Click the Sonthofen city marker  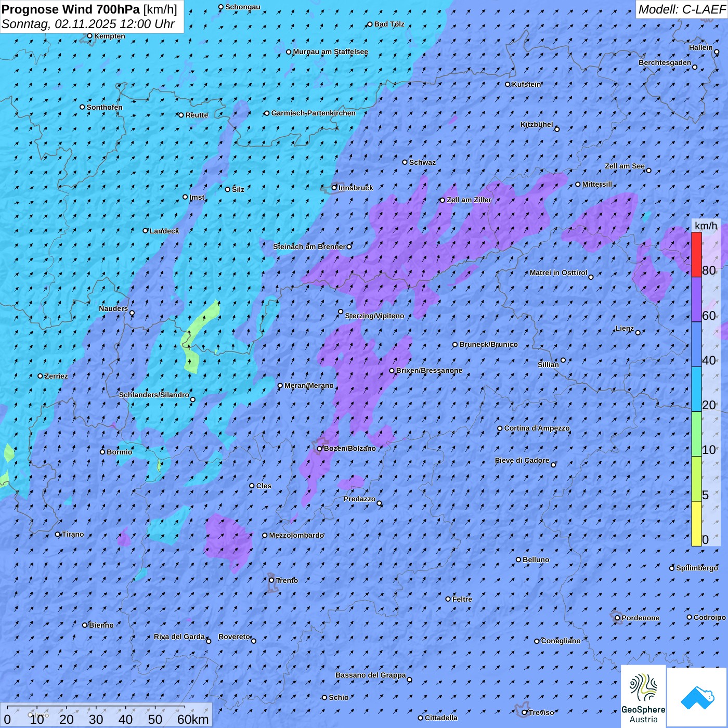tap(82, 107)
